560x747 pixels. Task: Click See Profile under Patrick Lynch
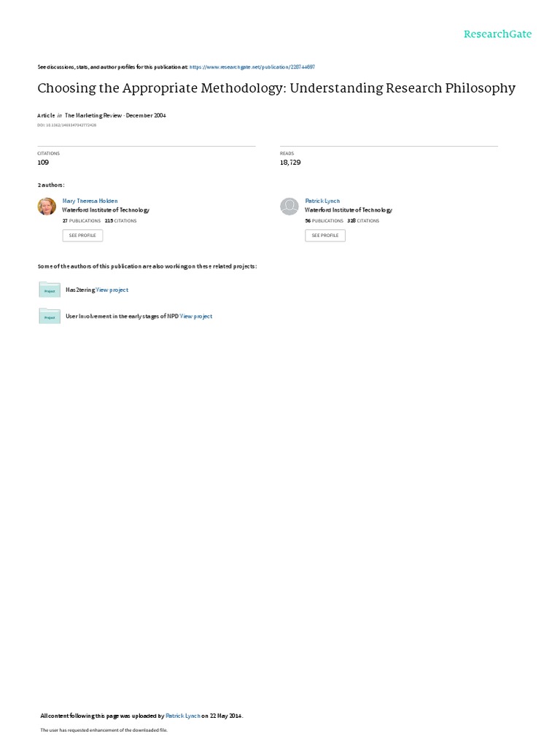325,236
